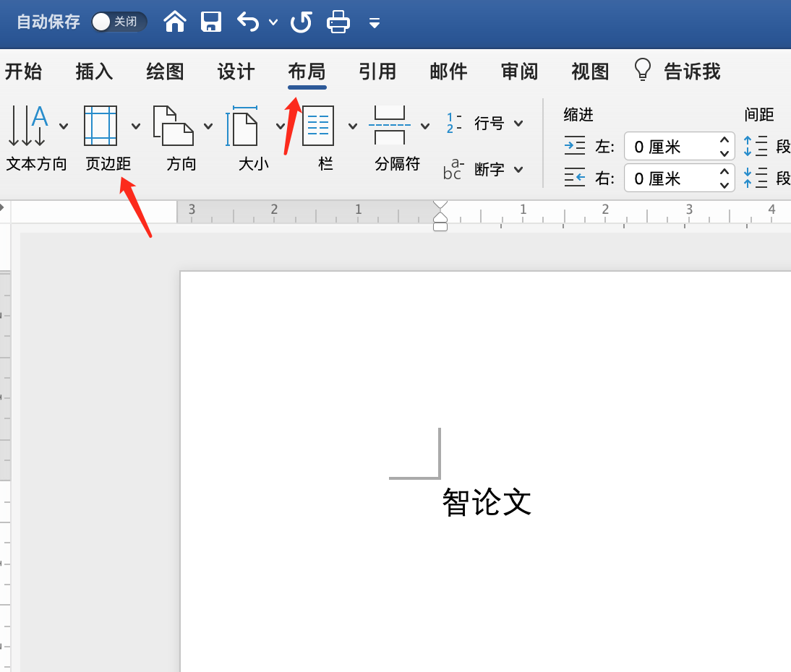Click the right indent (右) stepper arrows
Image resolution: width=791 pixels, height=672 pixels.
click(724, 178)
